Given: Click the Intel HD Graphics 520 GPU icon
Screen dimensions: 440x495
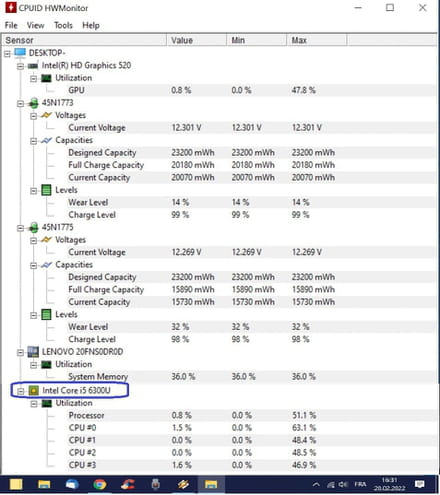Looking at the screenshot, I should click(33, 66).
